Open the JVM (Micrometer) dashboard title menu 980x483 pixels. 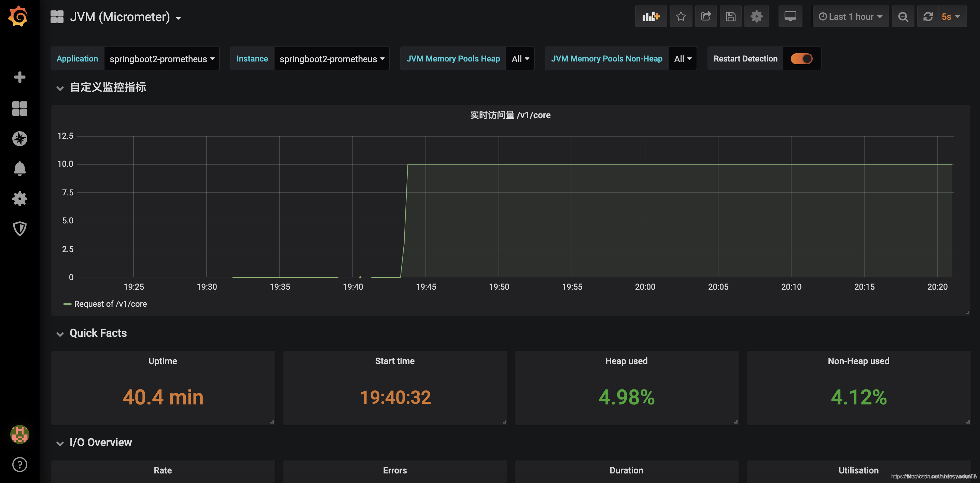click(x=126, y=17)
